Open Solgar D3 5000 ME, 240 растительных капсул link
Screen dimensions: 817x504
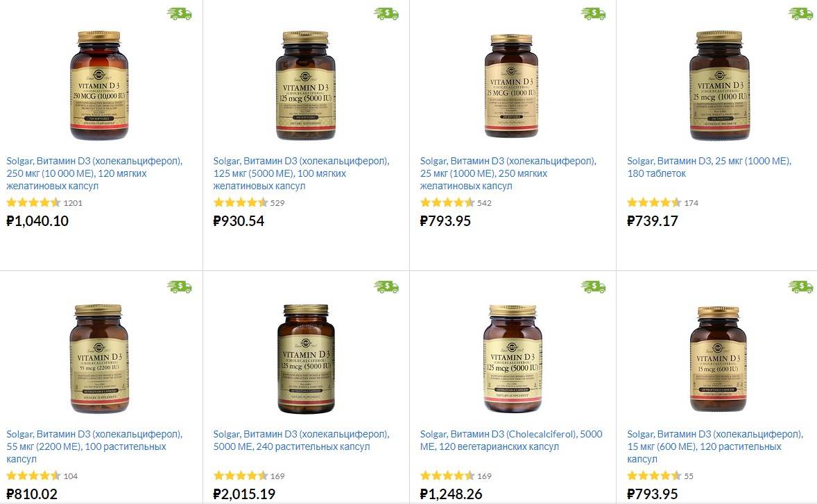pyautogui.click(x=301, y=440)
